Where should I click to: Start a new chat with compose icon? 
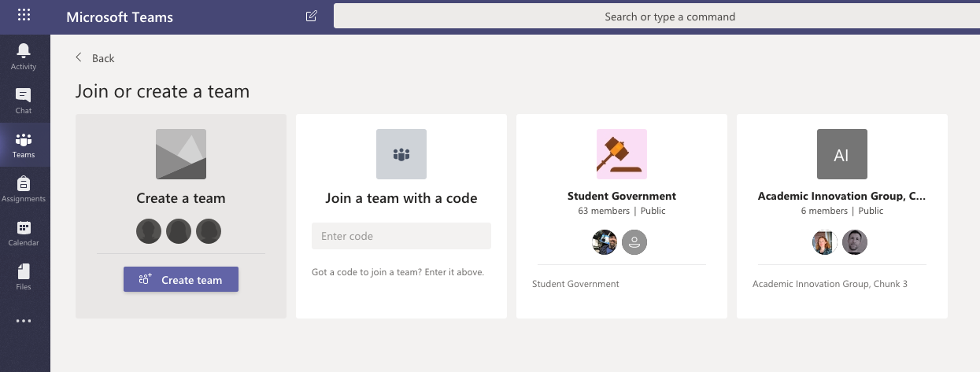coord(312,16)
